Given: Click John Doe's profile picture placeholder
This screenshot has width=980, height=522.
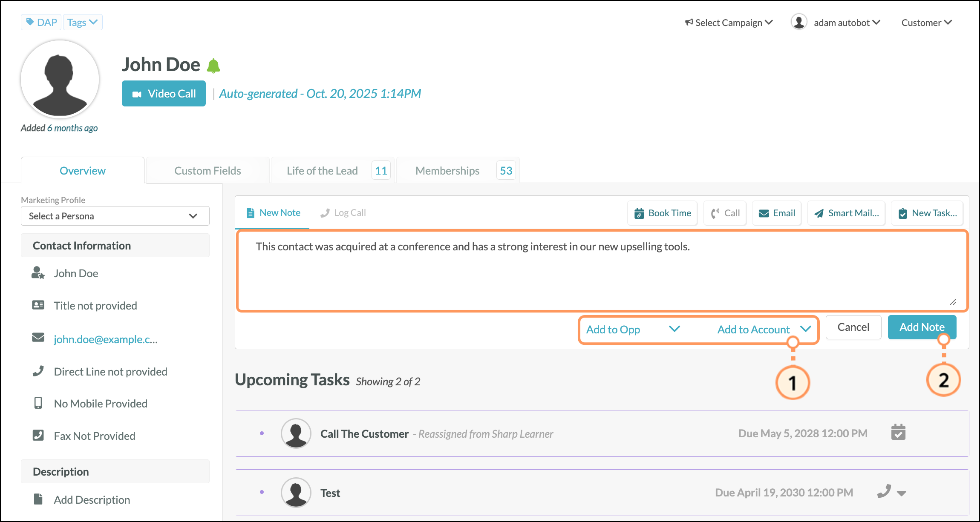Looking at the screenshot, I should (60, 80).
